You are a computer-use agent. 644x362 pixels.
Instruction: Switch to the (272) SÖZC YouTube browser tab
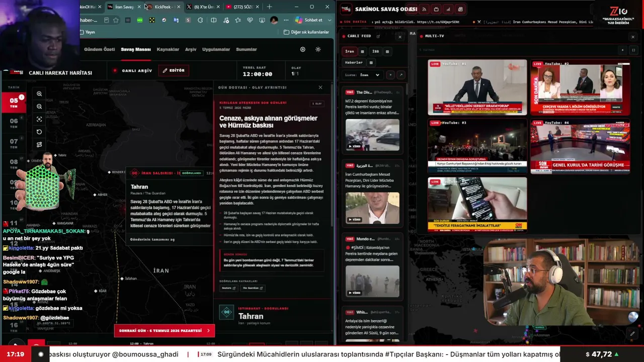[242, 7]
